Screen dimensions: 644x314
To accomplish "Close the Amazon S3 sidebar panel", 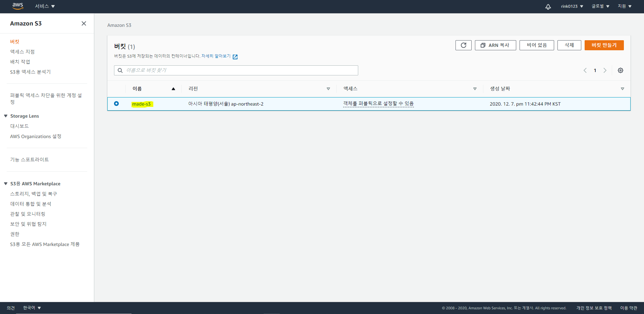I will tap(84, 23).
